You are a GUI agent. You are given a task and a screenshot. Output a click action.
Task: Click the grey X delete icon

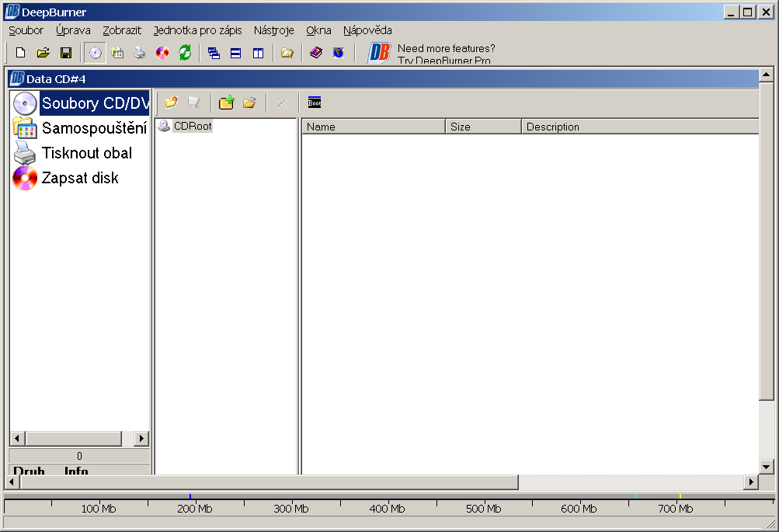coord(282,103)
